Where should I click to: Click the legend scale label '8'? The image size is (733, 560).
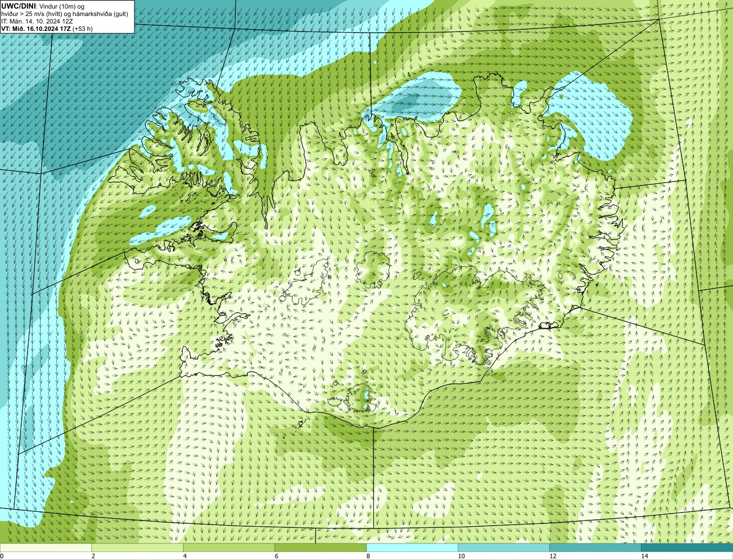point(368,556)
